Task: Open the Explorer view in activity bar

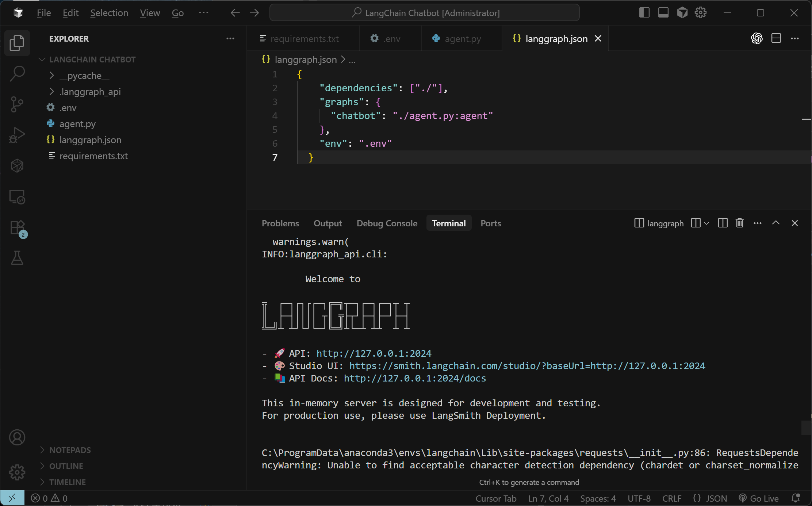Action: (x=17, y=43)
